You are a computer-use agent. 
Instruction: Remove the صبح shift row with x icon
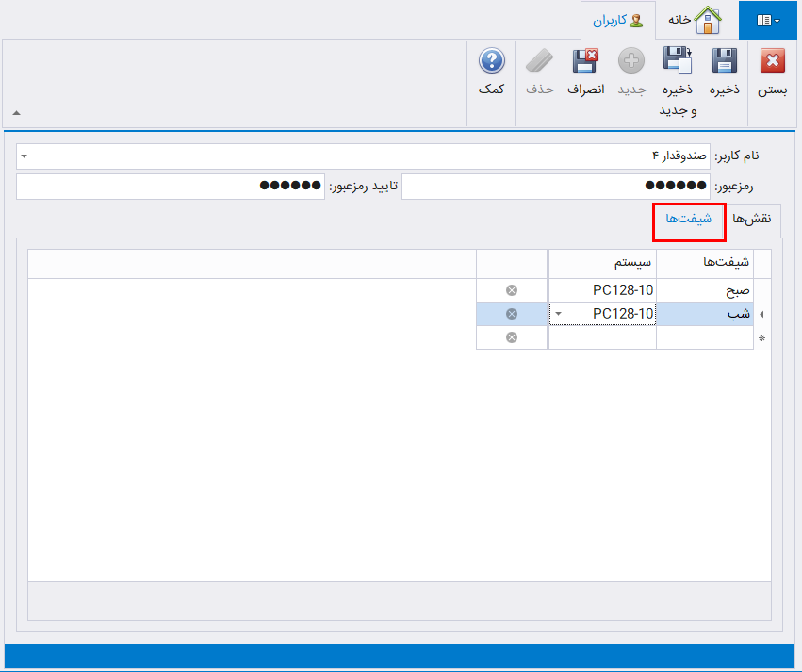512,290
